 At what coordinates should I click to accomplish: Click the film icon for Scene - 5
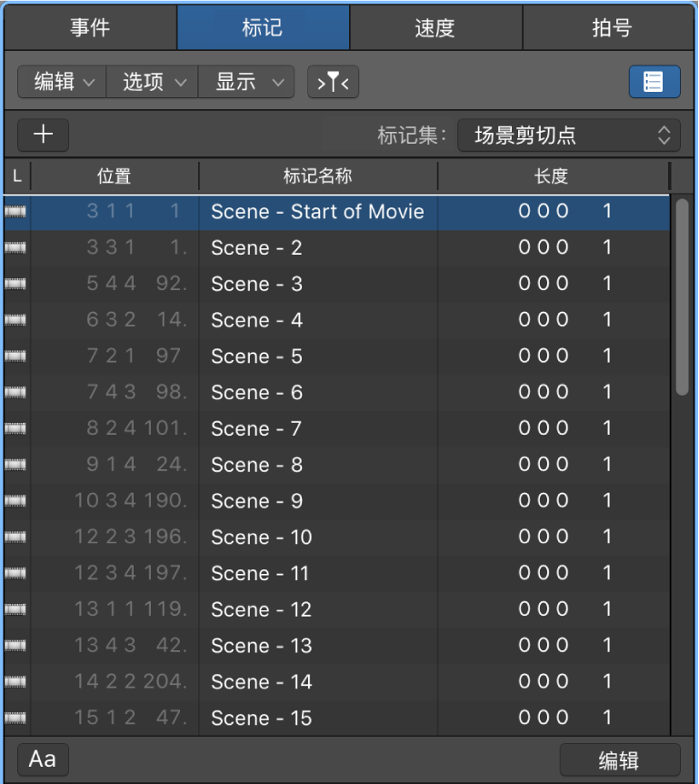coord(15,357)
